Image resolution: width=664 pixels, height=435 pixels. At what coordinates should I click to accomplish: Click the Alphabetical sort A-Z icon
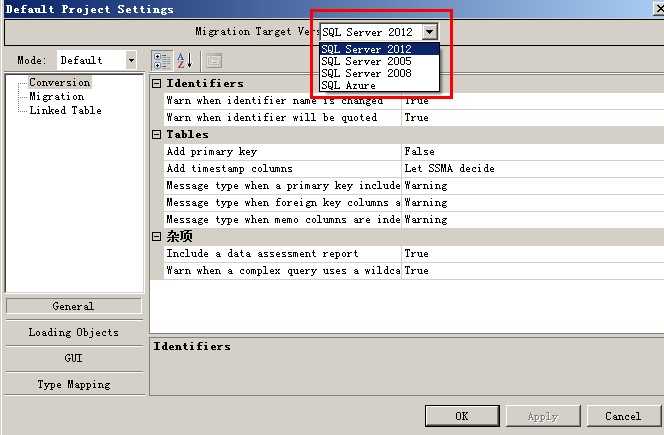(184, 60)
